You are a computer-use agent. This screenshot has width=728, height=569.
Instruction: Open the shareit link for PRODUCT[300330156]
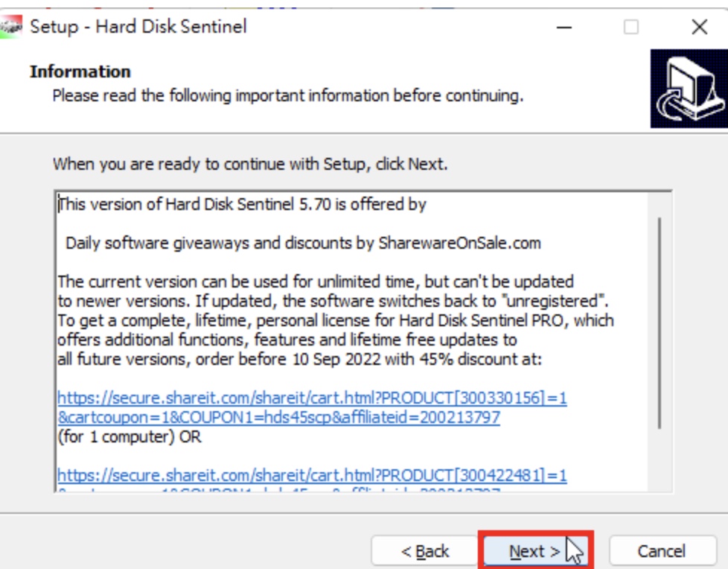pos(312,398)
